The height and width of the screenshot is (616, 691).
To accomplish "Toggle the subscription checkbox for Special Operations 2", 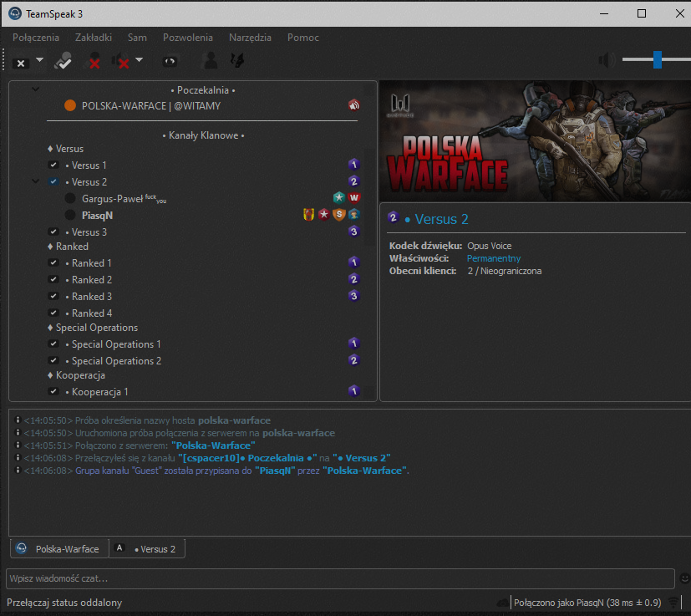I will coord(53,361).
